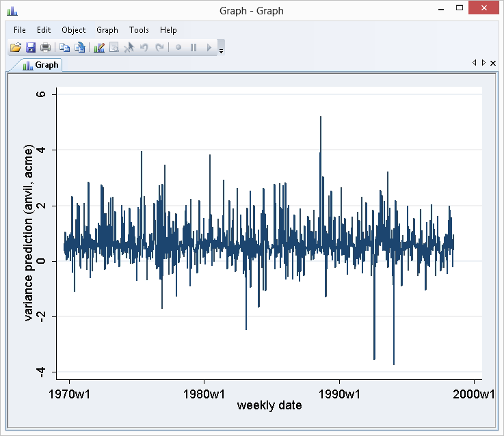Viewport: 504px width, 436px height.
Task: Print the graph using the printer icon
Action: click(x=45, y=48)
